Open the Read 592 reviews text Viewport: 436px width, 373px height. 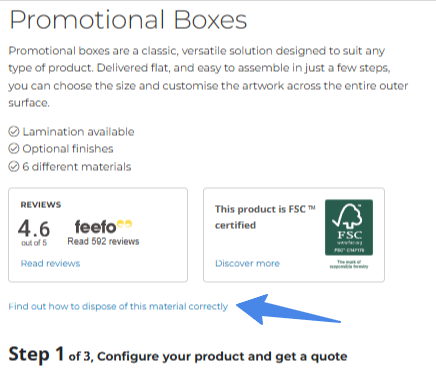(x=103, y=241)
